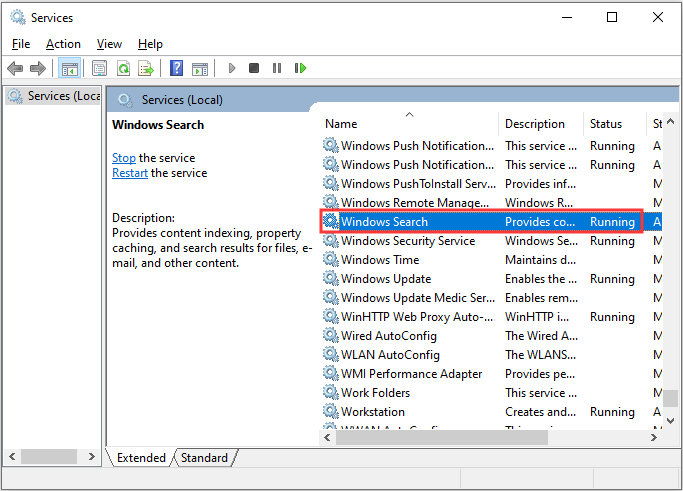Click gear icon beside Wired AutoConfig
Screen dimensions: 683x491
pyautogui.click(x=331, y=335)
